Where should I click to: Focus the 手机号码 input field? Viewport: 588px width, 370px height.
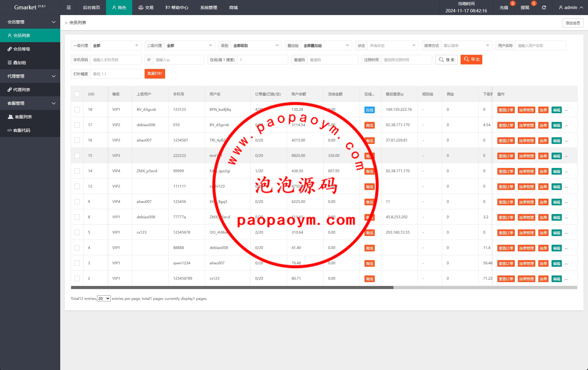coord(116,60)
